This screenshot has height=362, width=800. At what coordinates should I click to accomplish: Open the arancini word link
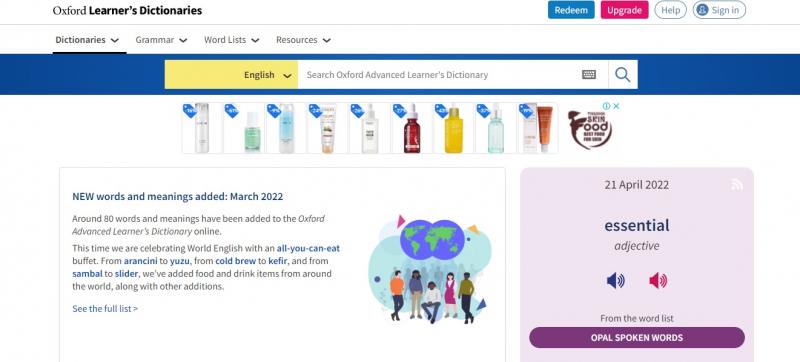140,261
